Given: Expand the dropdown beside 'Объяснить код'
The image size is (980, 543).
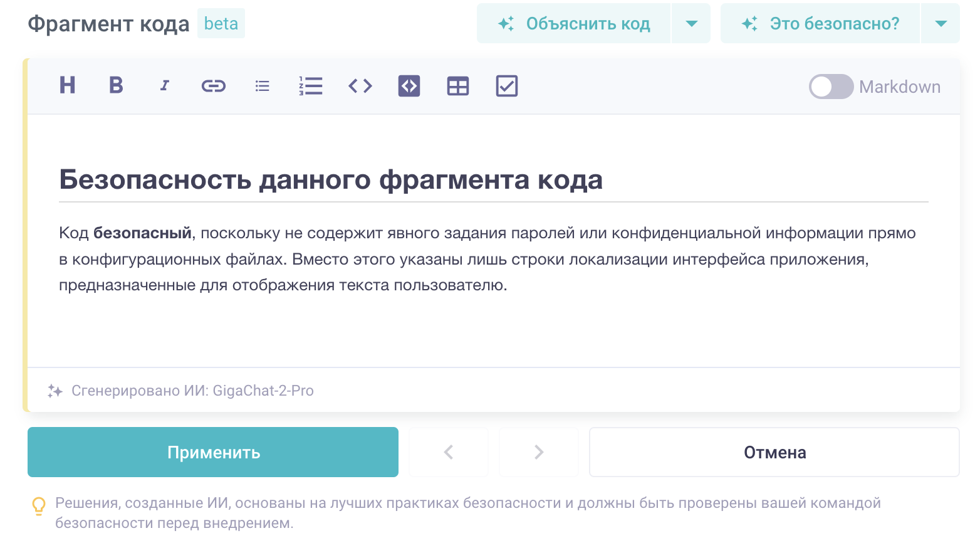Looking at the screenshot, I should [x=691, y=24].
